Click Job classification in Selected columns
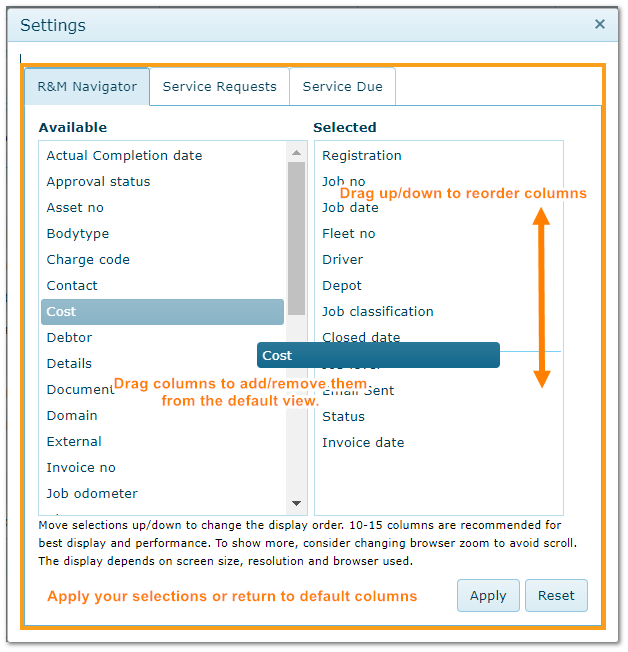The image size is (628, 652). [378, 312]
